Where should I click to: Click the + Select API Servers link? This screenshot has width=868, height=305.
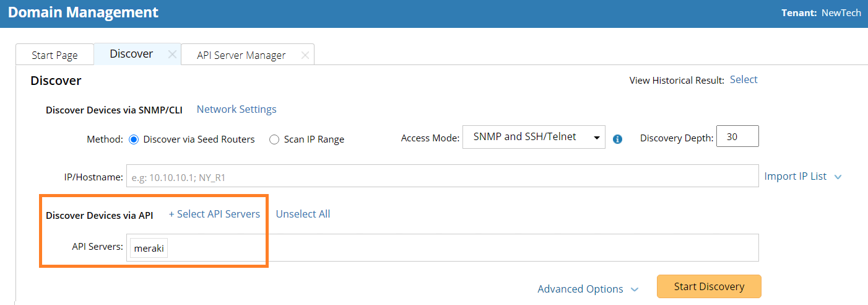[214, 214]
